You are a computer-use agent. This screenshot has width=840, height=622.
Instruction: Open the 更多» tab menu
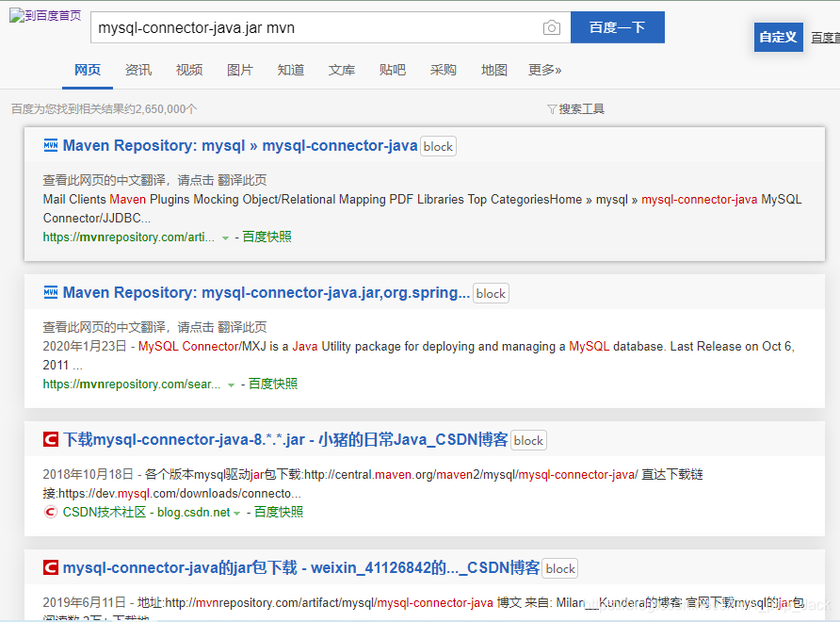click(545, 70)
